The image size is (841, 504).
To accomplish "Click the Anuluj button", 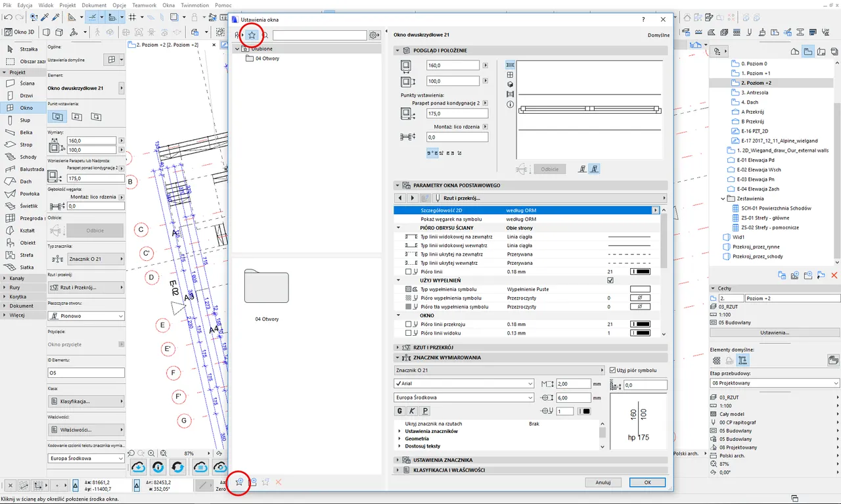I will [603, 482].
